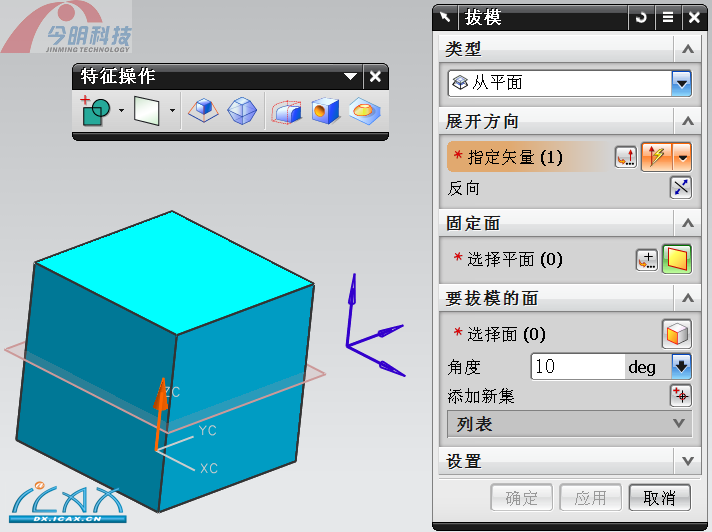Click the 应用 apply button

click(x=590, y=498)
